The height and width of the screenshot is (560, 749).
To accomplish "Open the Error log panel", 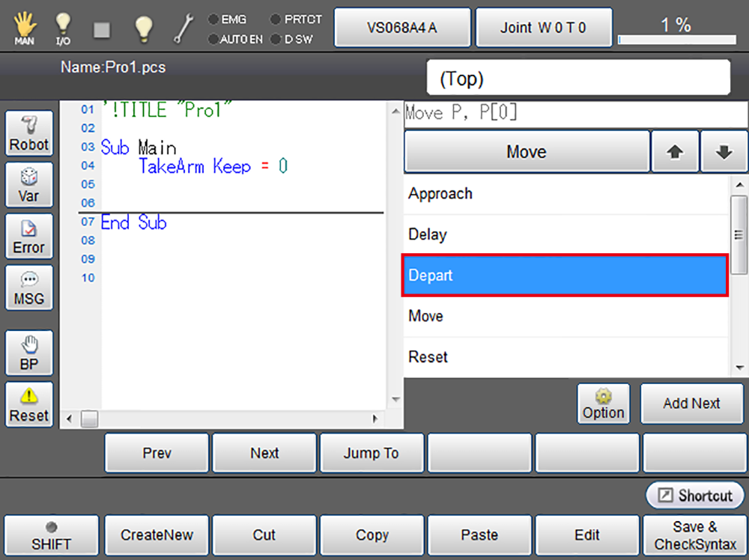I will (x=29, y=237).
